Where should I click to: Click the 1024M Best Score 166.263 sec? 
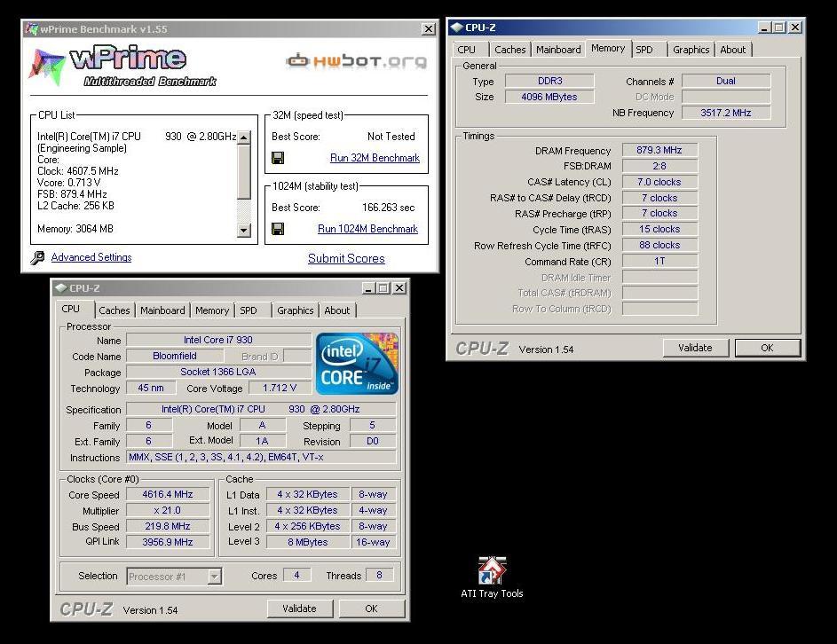389,208
